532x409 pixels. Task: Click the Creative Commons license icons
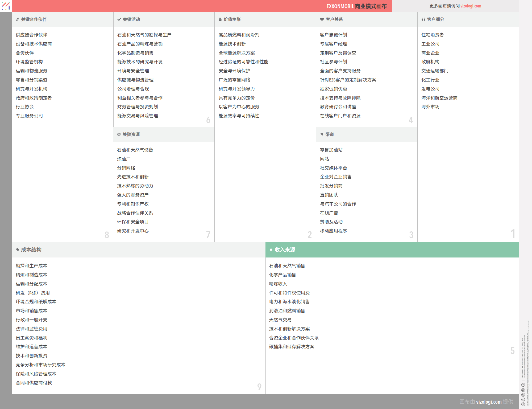point(523,394)
